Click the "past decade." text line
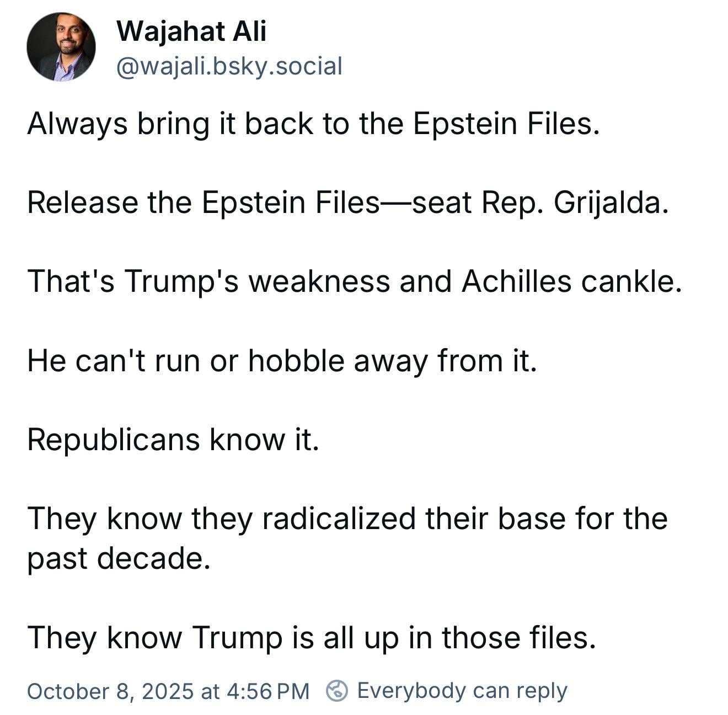Viewport: 728px width, 715px height. (119, 558)
